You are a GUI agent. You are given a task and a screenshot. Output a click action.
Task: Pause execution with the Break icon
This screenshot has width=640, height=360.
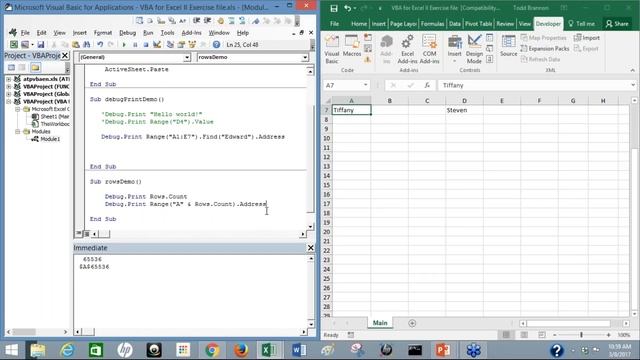pyautogui.click(x=135, y=44)
